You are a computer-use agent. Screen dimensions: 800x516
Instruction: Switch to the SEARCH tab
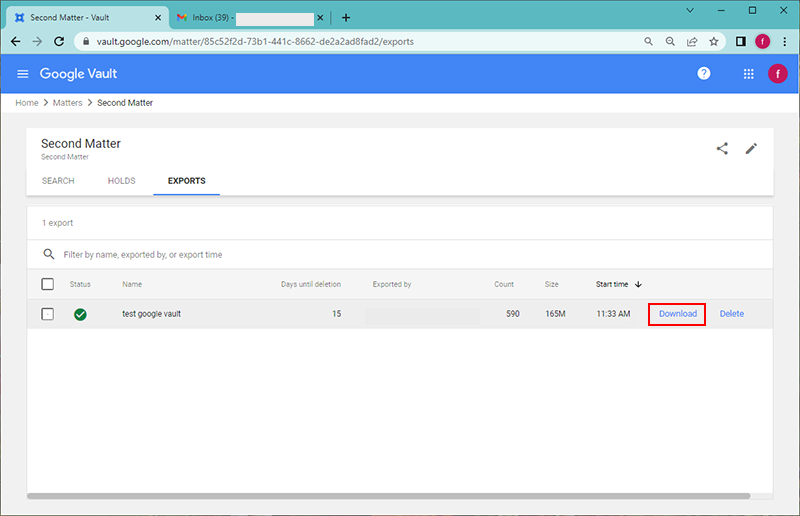58,181
